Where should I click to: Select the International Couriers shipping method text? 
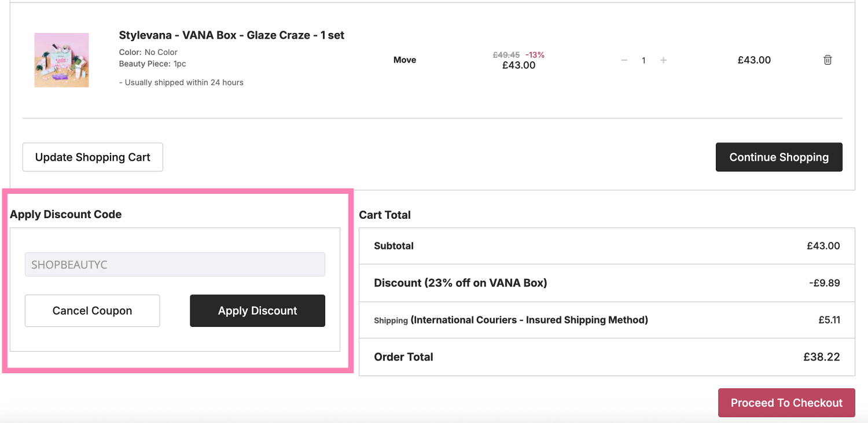[x=529, y=320]
